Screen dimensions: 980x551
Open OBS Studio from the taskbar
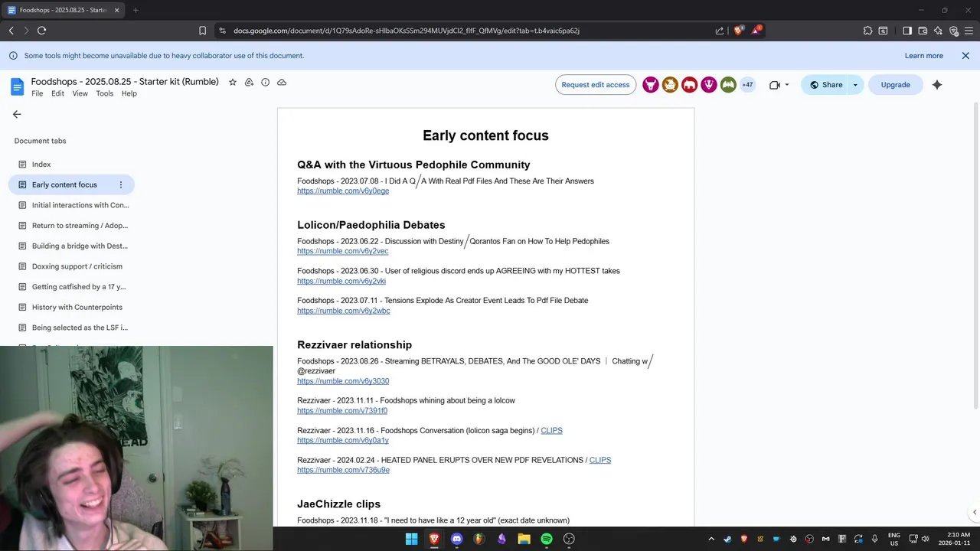[x=569, y=539]
